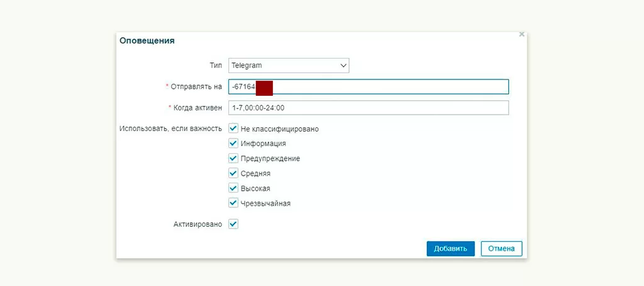Close the Оповещения dialog with X
The height and width of the screenshot is (286, 644).
point(521,35)
